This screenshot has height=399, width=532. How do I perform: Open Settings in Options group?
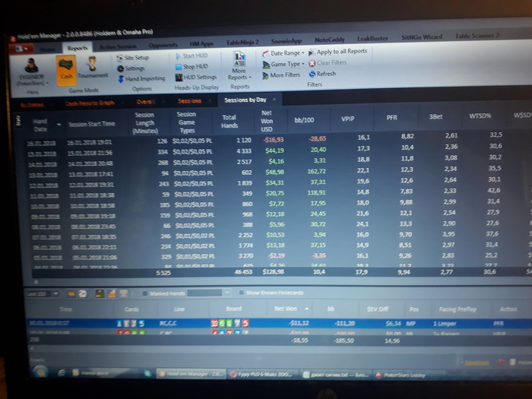pyautogui.click(x=131, y=68)
